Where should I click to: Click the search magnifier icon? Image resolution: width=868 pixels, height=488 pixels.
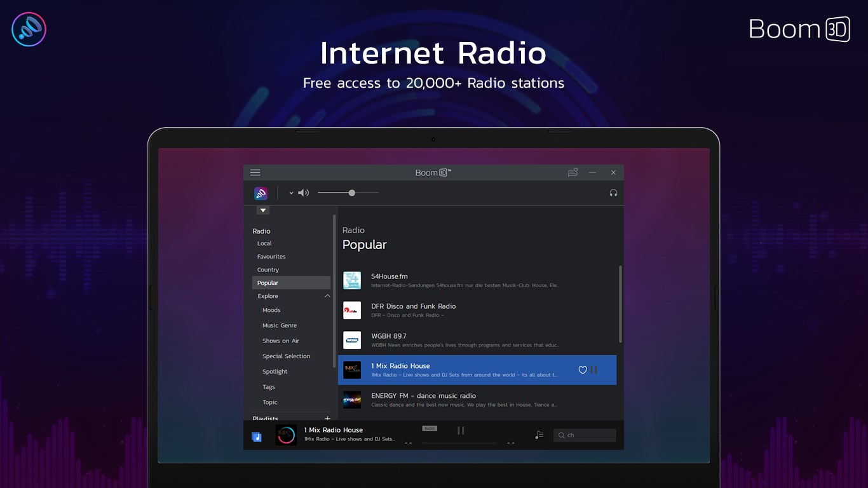click(x=562, y=435)
